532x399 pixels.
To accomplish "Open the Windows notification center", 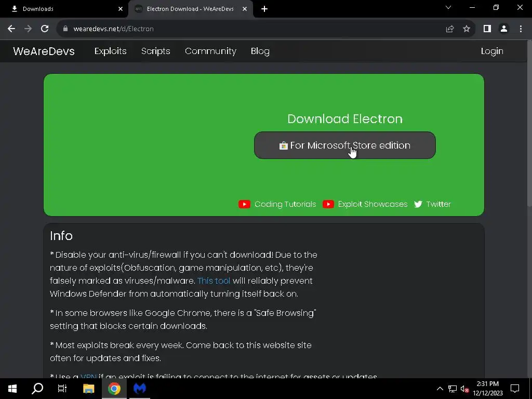I will pyautogui.click(x=515, y=389).
